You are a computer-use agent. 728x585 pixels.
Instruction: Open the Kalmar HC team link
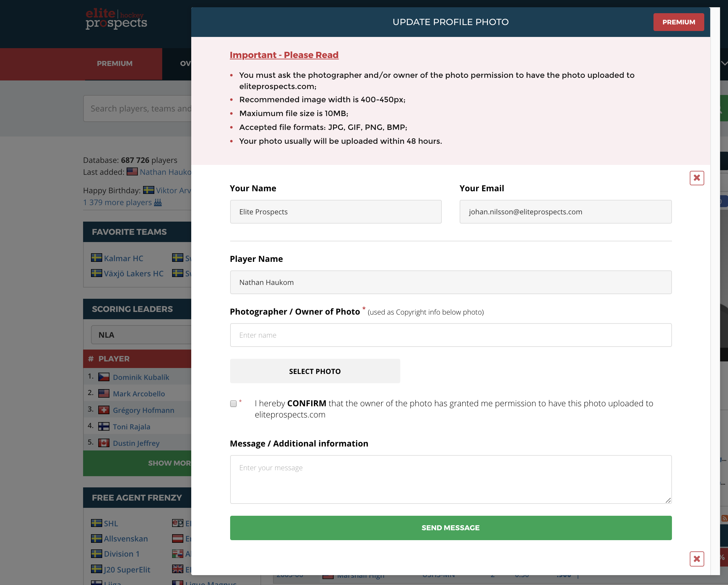[x=124, y=258]
